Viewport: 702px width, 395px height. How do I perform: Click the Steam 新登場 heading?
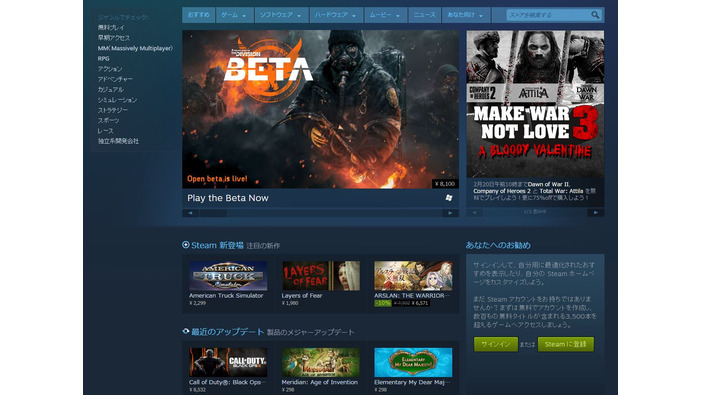point(217,245)
